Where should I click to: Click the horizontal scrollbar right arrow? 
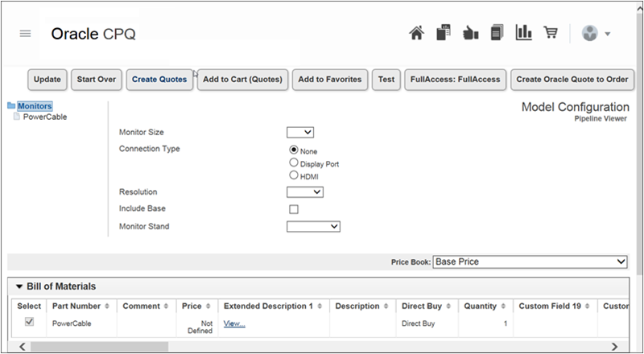coord(614,347)
